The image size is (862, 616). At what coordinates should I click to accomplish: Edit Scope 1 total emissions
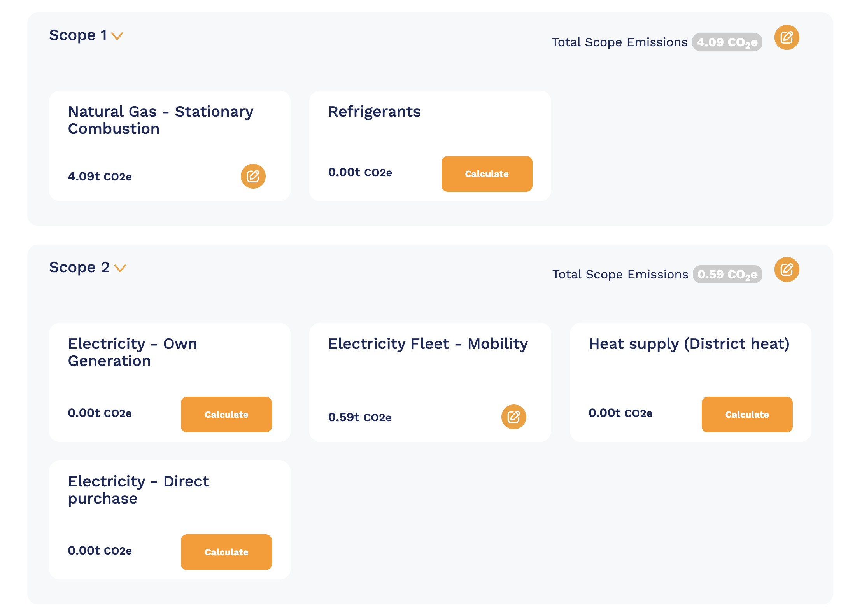click(786, 38)
